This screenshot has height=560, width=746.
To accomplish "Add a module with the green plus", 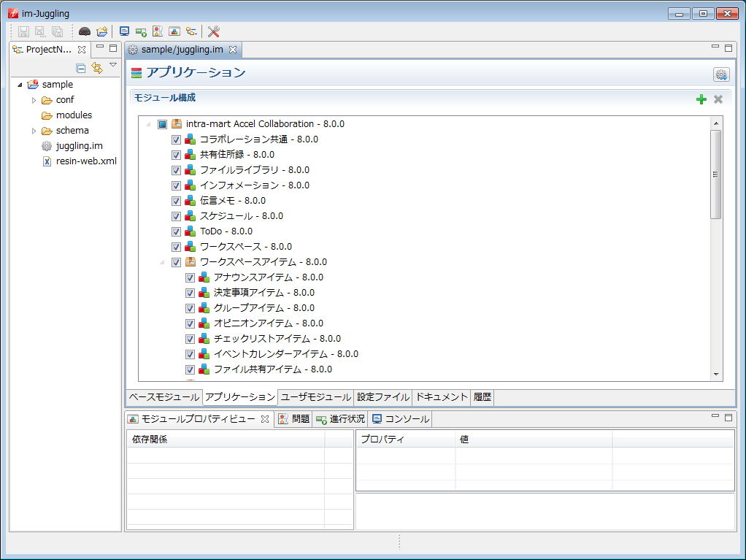I will (x=701, y=99).
